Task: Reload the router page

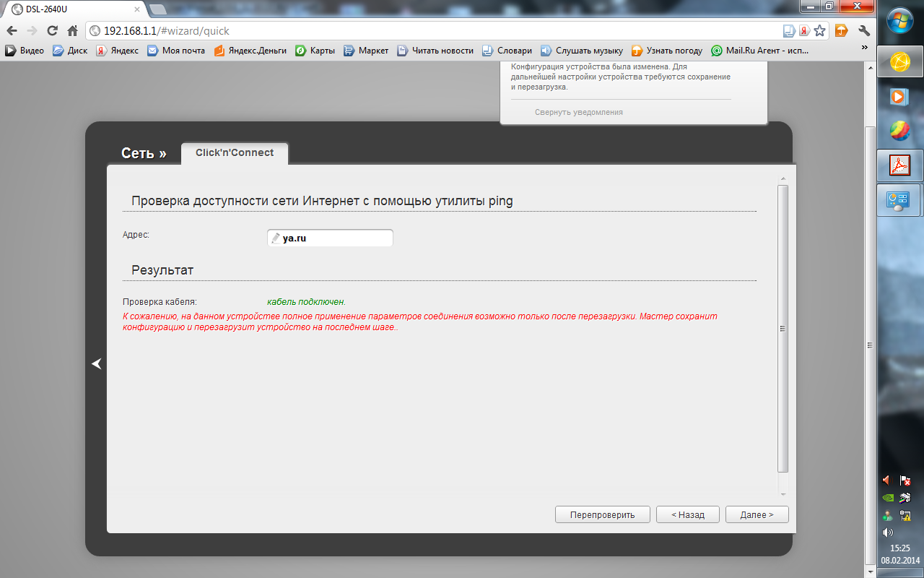Action: click(52, 31)
